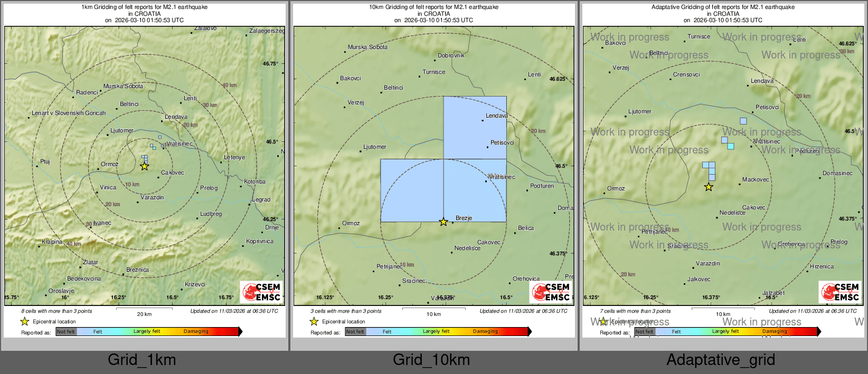This screenshot has width=868, height=374.
Task: Click the Jalkovec label on the Adaptative_grid map
Action: coord(699,279)
